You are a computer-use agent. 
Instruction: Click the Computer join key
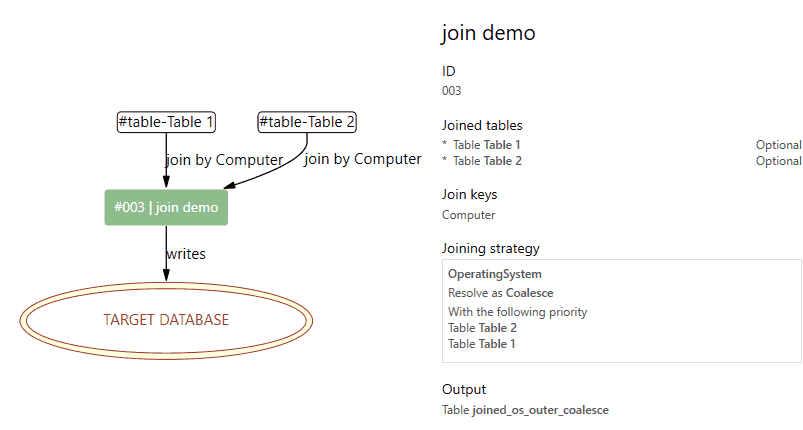coord(468,215)
